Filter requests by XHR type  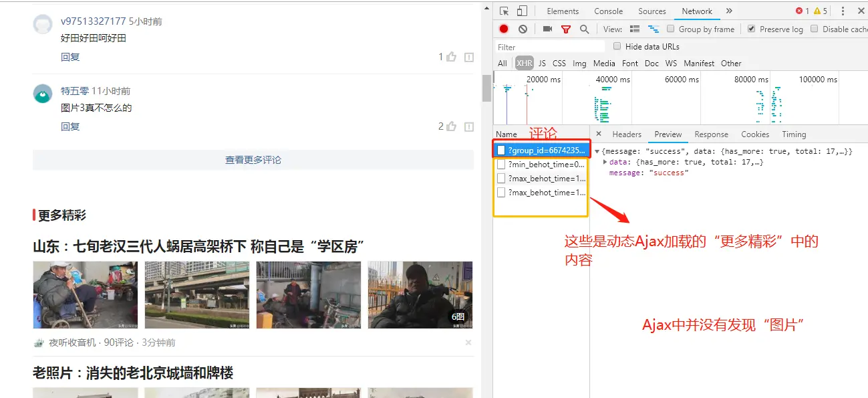coord(525,64)
